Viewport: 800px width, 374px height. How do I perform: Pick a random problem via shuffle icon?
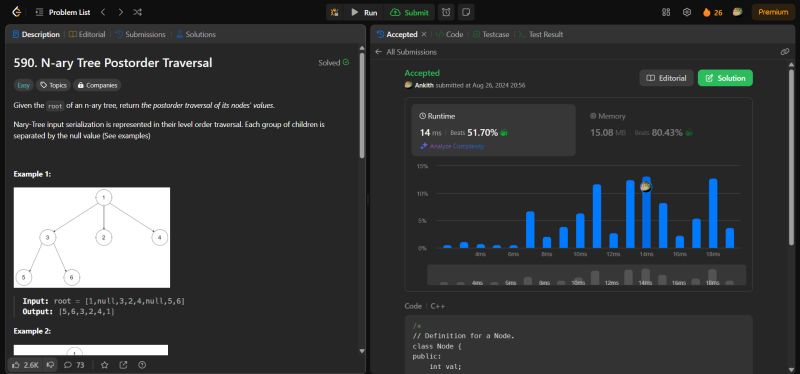137,12
